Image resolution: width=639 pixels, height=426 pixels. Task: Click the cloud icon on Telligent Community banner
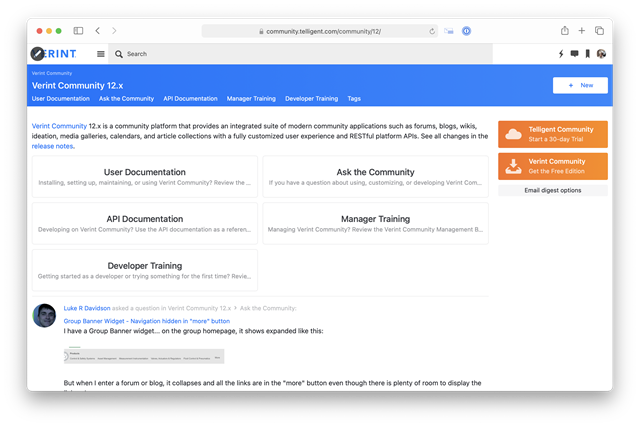[513, 134]
